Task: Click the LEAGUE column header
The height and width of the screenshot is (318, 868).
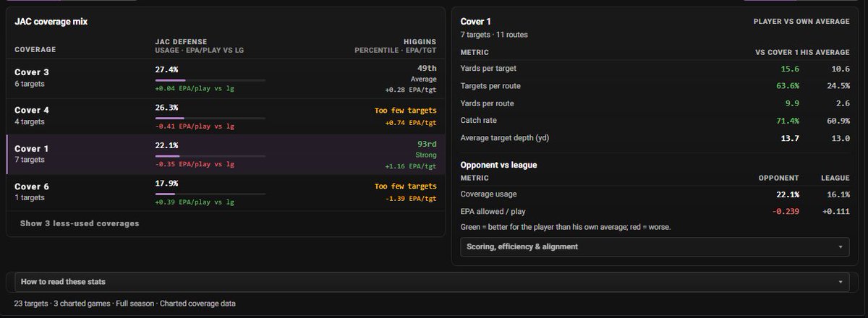Action: tap(835, 178)
